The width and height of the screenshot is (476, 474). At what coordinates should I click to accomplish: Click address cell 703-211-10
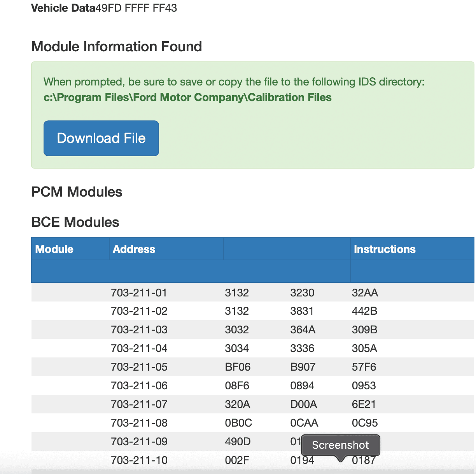139,460
